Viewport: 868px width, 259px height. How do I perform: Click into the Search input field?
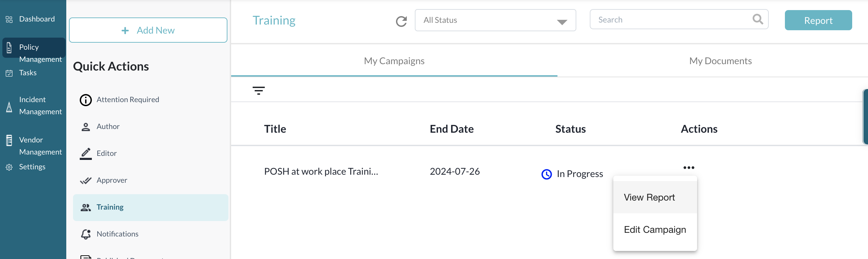[671, 20]
